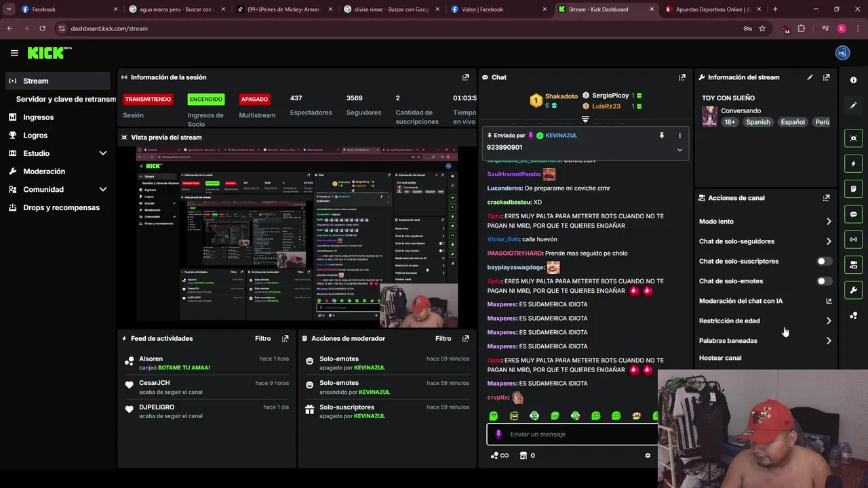Open browser tab search dropdown
This screenshot has width=868, height=488.
(9, 9)
